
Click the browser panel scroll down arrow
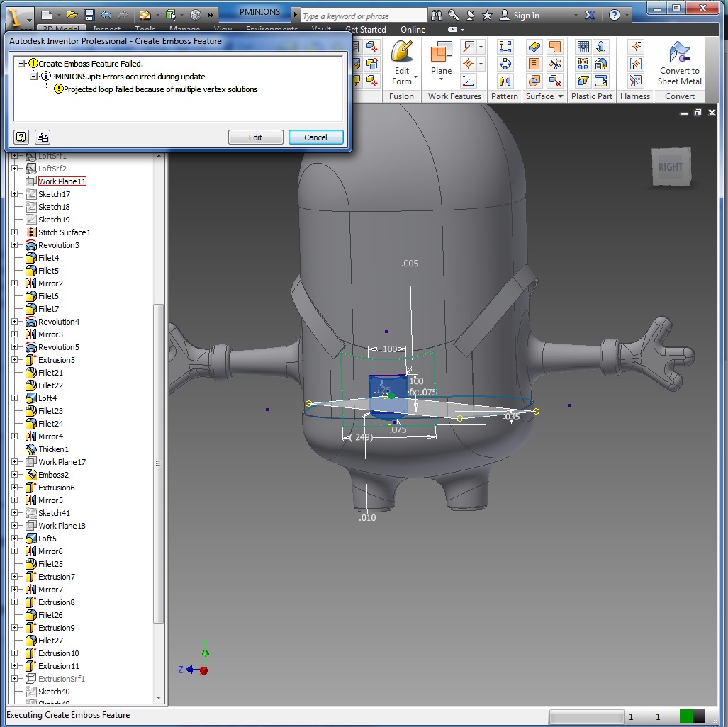pos(159,698)
